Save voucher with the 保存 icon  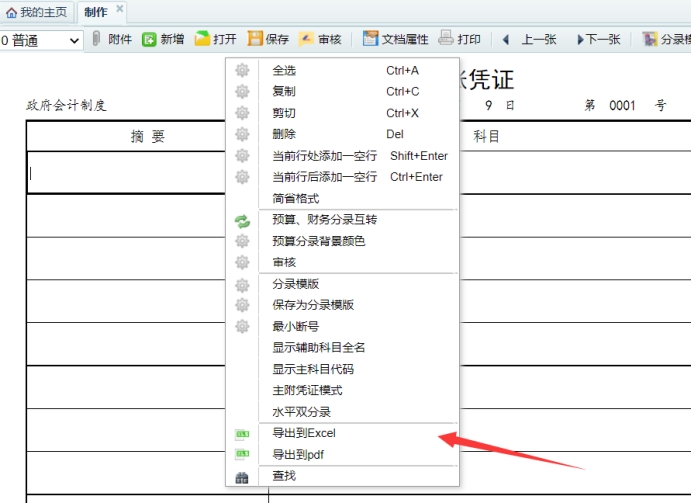coord(256,40)
